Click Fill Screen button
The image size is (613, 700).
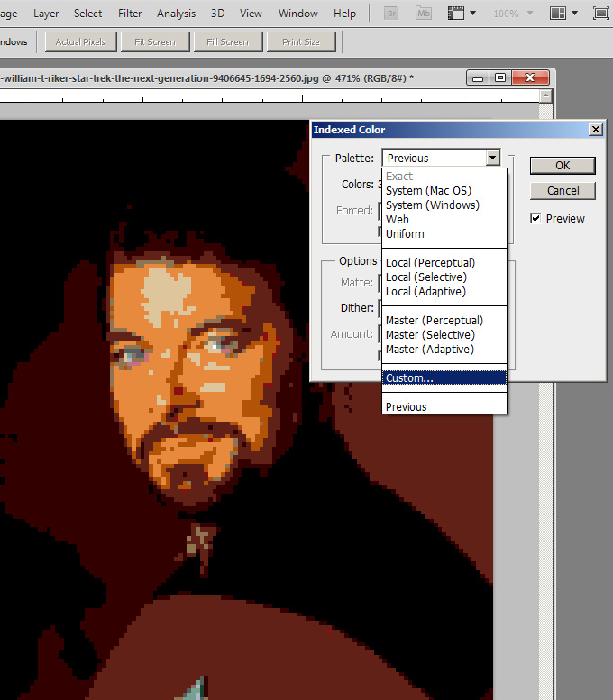[227, 42]
